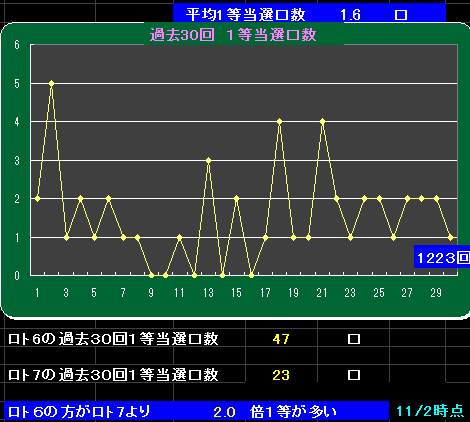Click the average value 1.6 cell

click(x=350, y=15)
